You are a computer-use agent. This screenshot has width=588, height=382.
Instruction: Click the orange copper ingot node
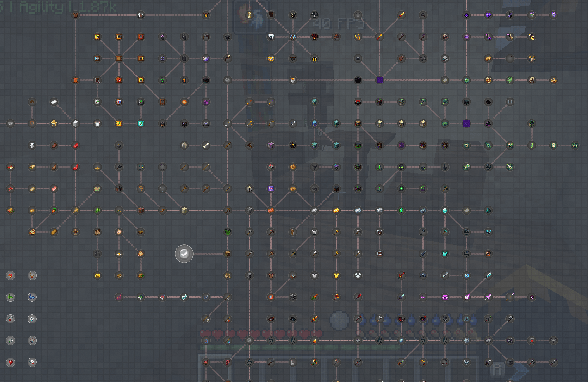tap(271, 210)
